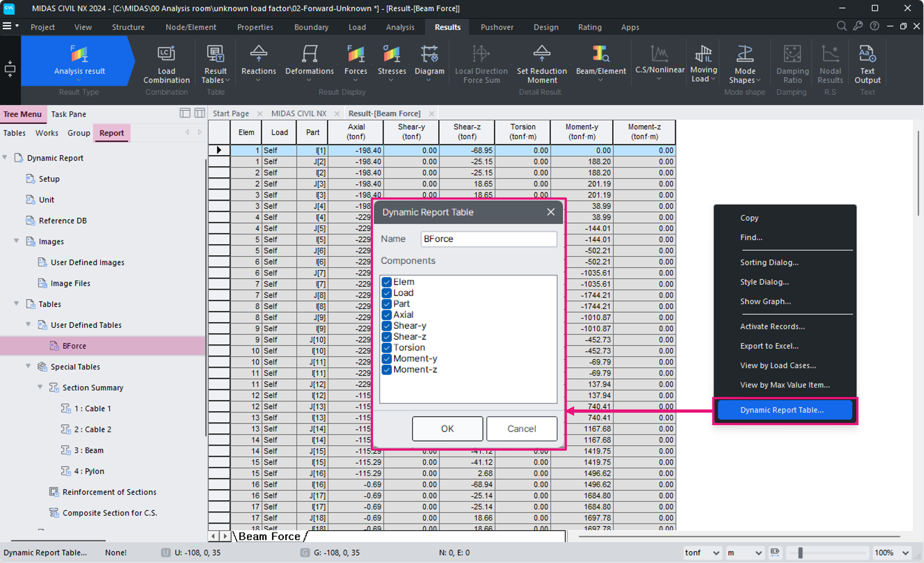Image resolution: width=924 pixels, height=563 pixels.
Task: Uncheck the Part component
Action: (x=387, y=304)
